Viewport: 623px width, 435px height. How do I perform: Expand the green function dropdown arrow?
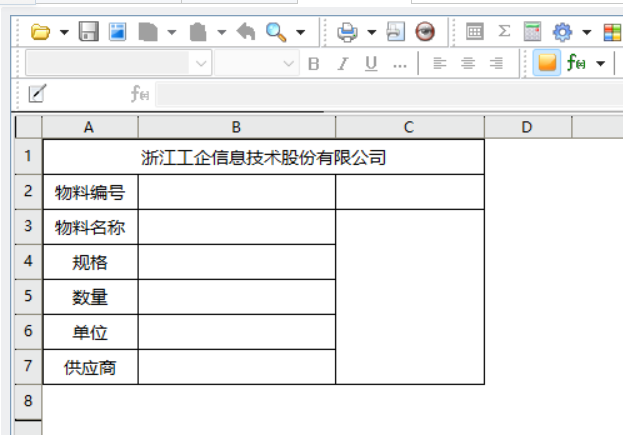coord(601,64)
